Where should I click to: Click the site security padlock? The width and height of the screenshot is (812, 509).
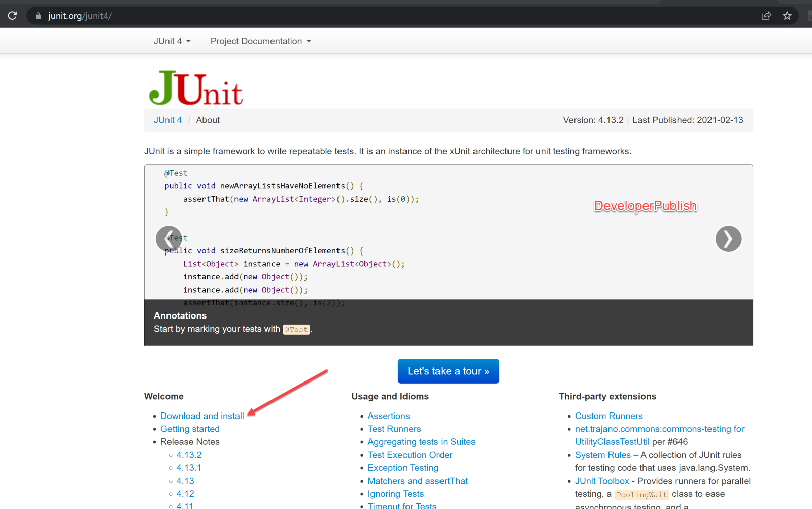click(x=38, y=15)
